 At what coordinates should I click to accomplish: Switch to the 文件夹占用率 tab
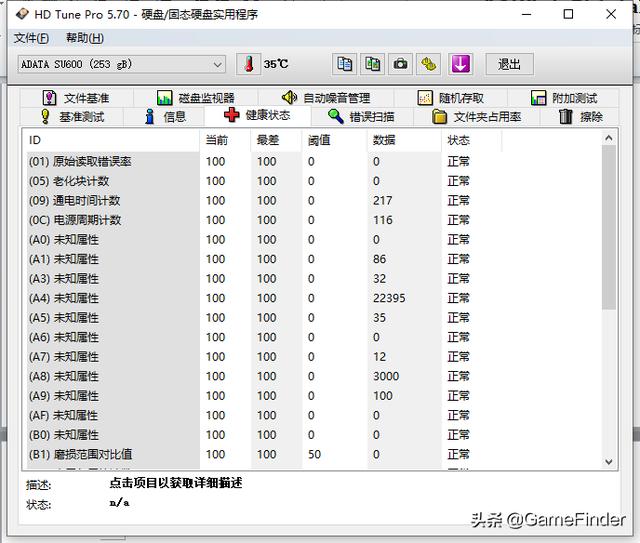click(476, 117)
